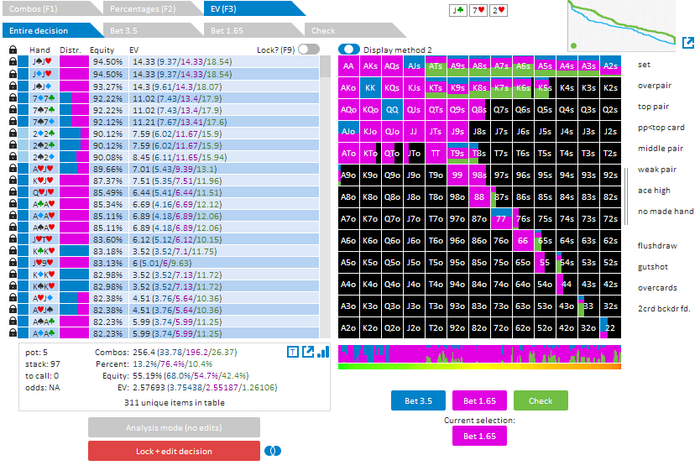The width and height of the screenshot is (700, 476).
Task: Open the equity graph in a pop-out window
Action: point(688,42)
